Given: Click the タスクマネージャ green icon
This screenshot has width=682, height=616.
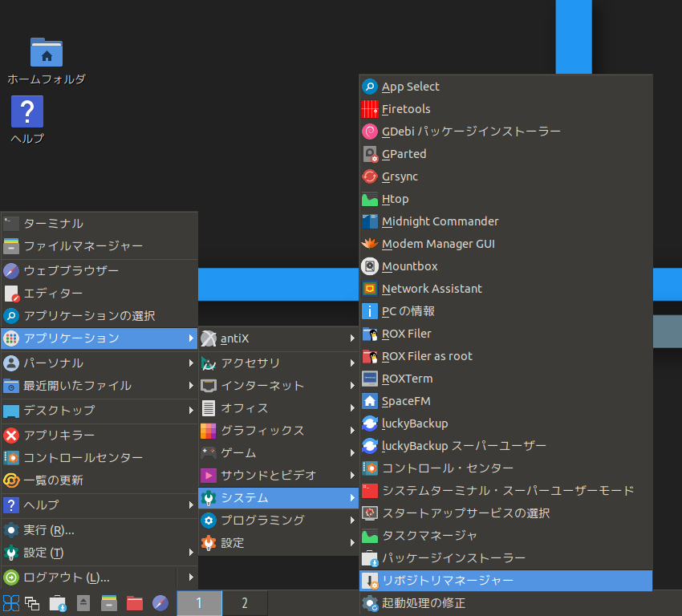Looking at the screenshot, I should click(x=370, y=536).
